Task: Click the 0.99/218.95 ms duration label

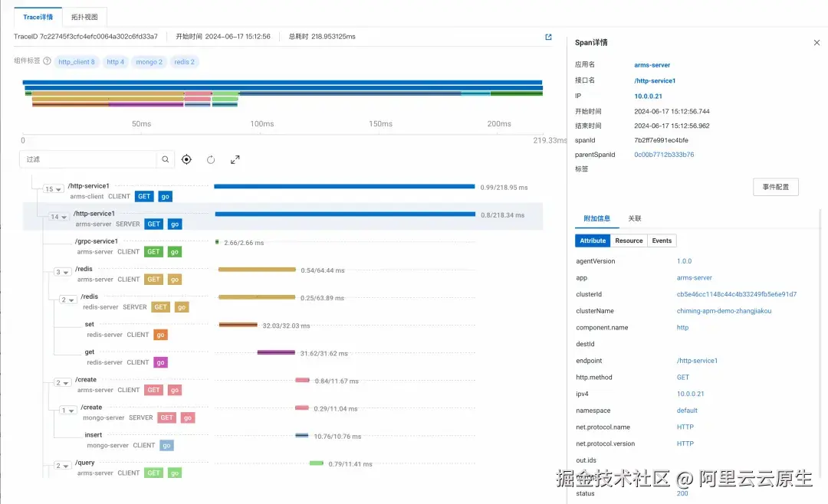Action: coord(504,188)
